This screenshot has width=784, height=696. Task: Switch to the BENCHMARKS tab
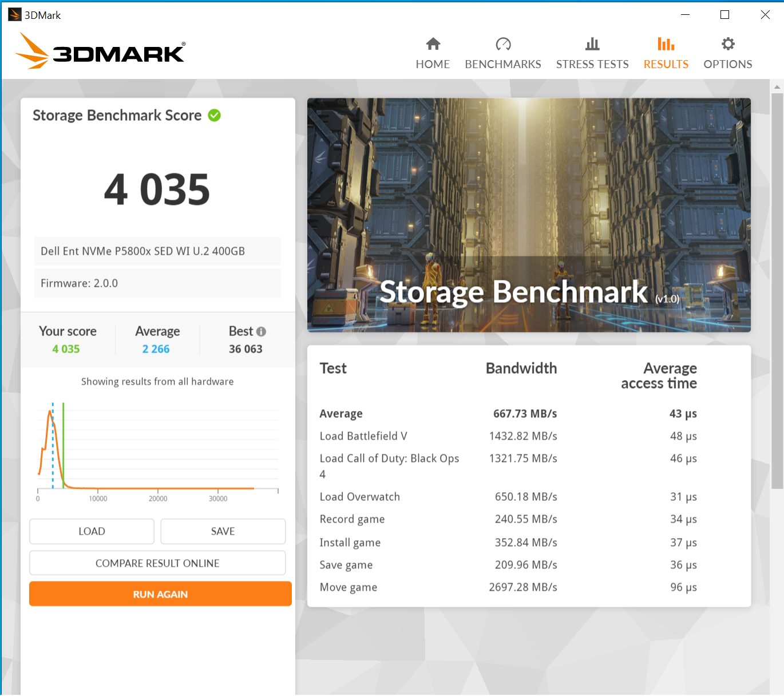click(503, 64)
